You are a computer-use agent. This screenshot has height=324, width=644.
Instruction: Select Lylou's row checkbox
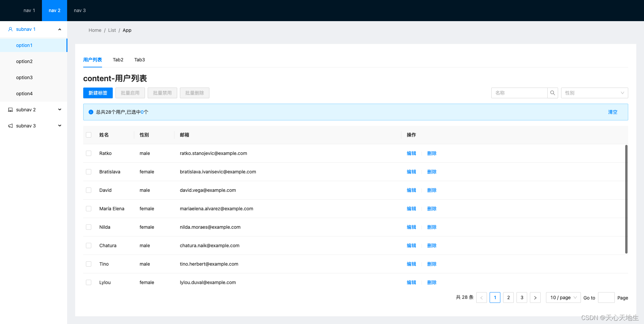pos(89,282)
